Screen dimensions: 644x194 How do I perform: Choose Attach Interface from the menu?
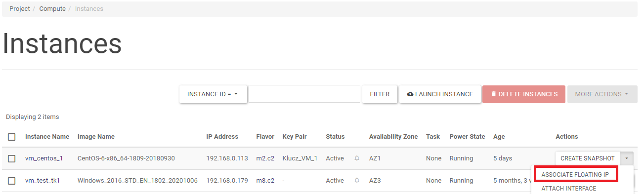pyautogui.click(x=569, y=189)
